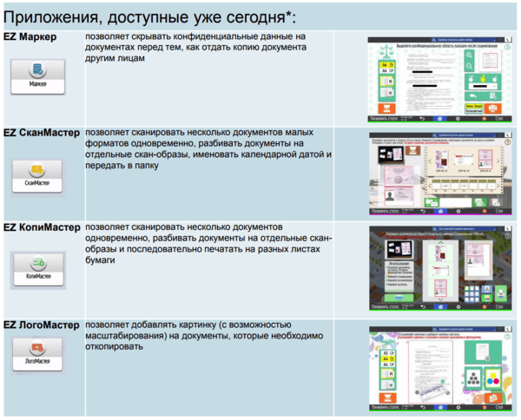Tap 'Стоп' on СканМастер panel bar

tap(499, 211)
